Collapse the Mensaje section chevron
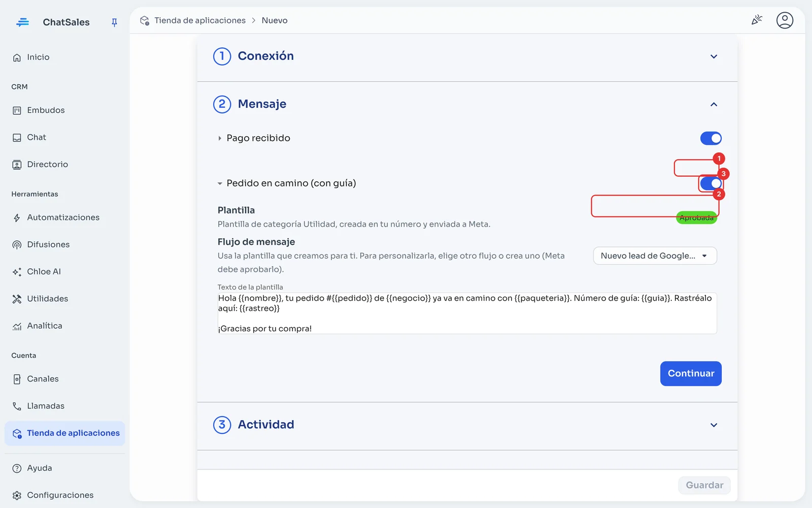The height and width of the screenshot is (508, 812). tap(714, 104)
